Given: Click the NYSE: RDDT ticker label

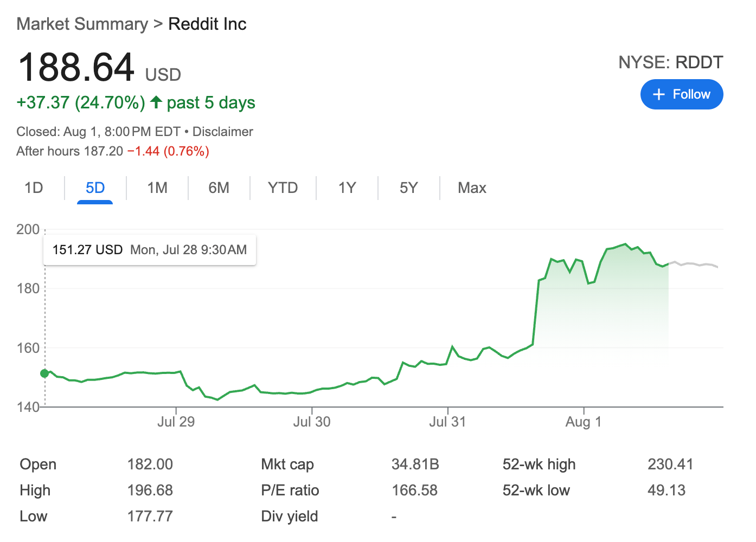Looking at the screenshot, I should [x=671, y=62].
